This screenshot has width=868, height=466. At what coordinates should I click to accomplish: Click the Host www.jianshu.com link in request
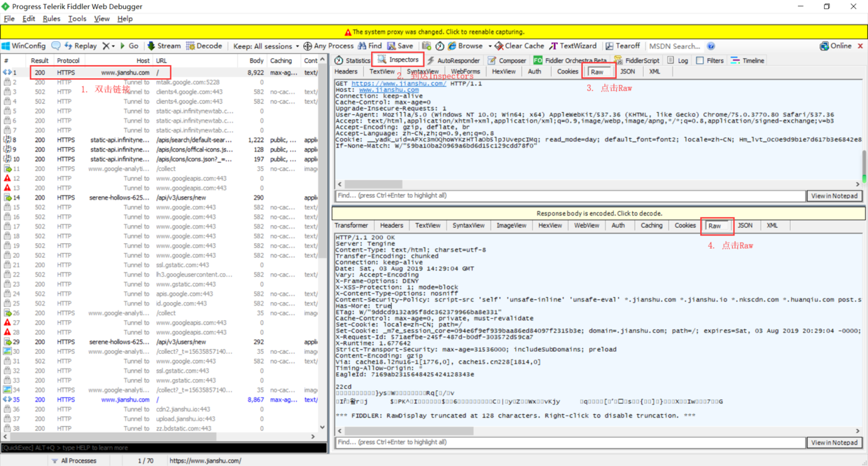click(388, 90)
